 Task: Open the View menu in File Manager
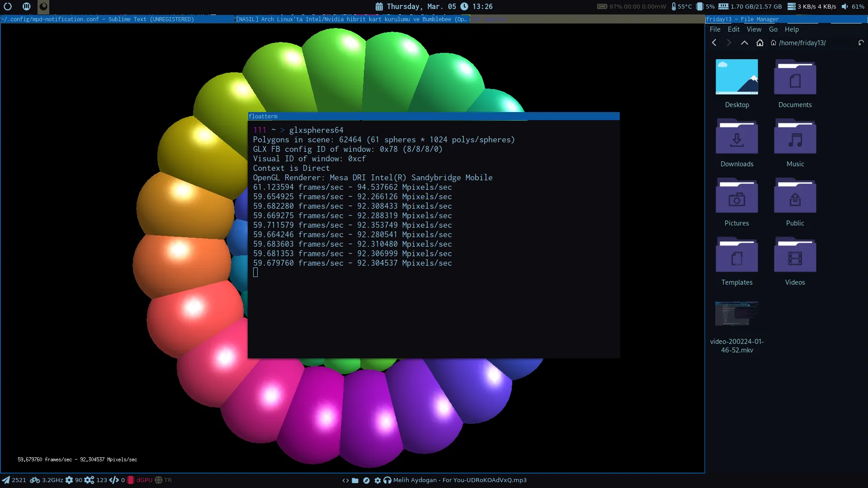(754, 29)
